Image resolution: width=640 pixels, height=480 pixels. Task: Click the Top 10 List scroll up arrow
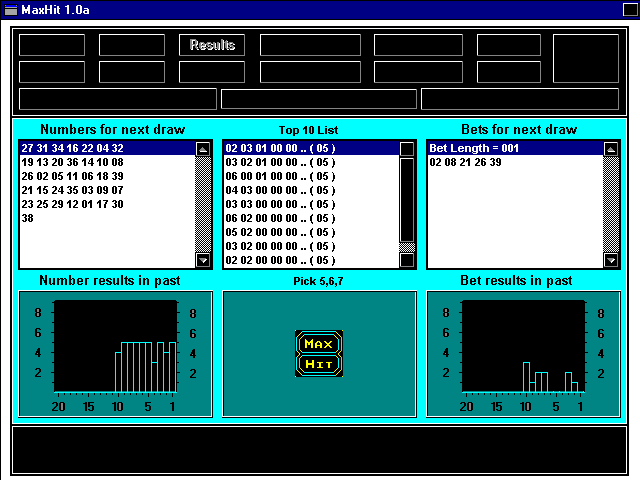[x=407, y=149]
